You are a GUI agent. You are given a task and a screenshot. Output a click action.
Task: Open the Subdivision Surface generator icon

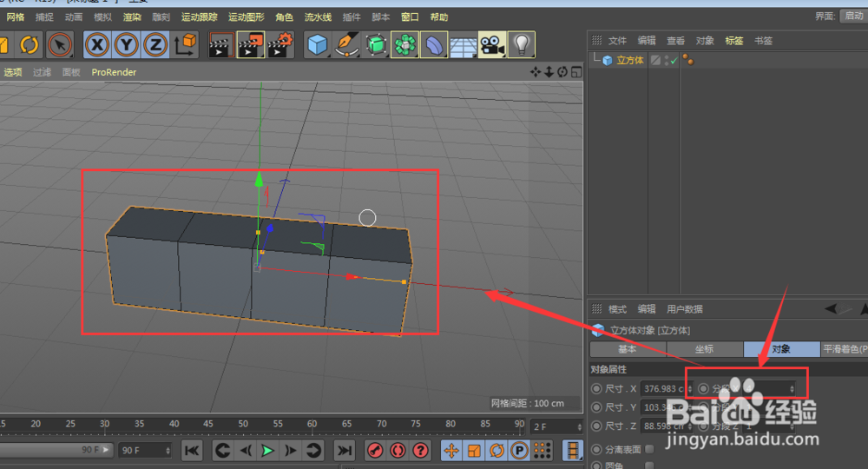tap(376, 45)
